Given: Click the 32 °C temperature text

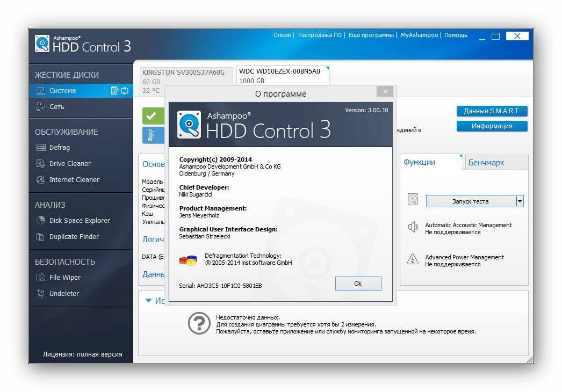Looking at the screenshot, I should pyautogui.click(x=151, y=90).
